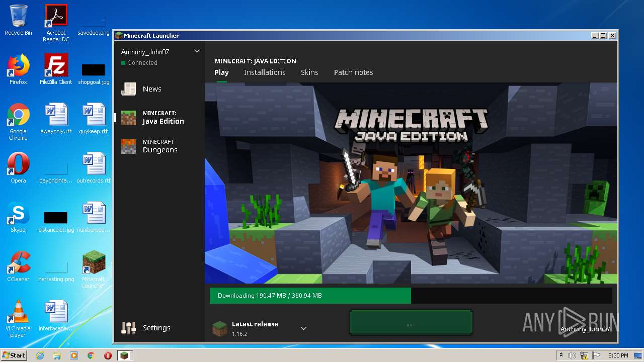Open Minecraft Launcher desktop shortcut
The width and height of the screenshot is (644, 362).
click(94, 269)
